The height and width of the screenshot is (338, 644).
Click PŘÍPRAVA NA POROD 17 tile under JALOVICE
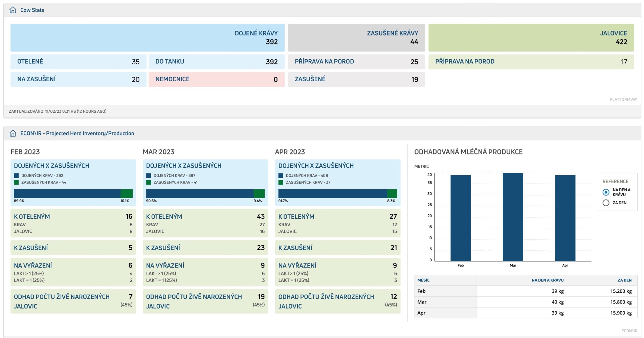[531, 62]
